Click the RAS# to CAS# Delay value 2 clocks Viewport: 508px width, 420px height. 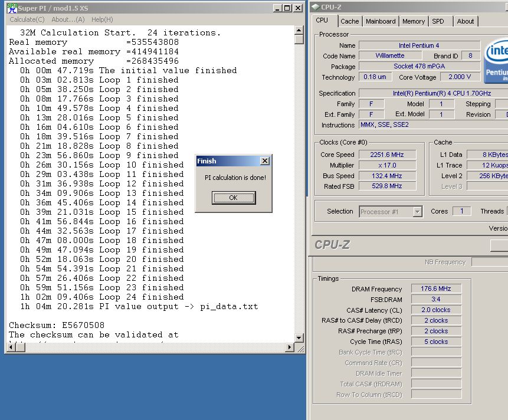(436, 320)
